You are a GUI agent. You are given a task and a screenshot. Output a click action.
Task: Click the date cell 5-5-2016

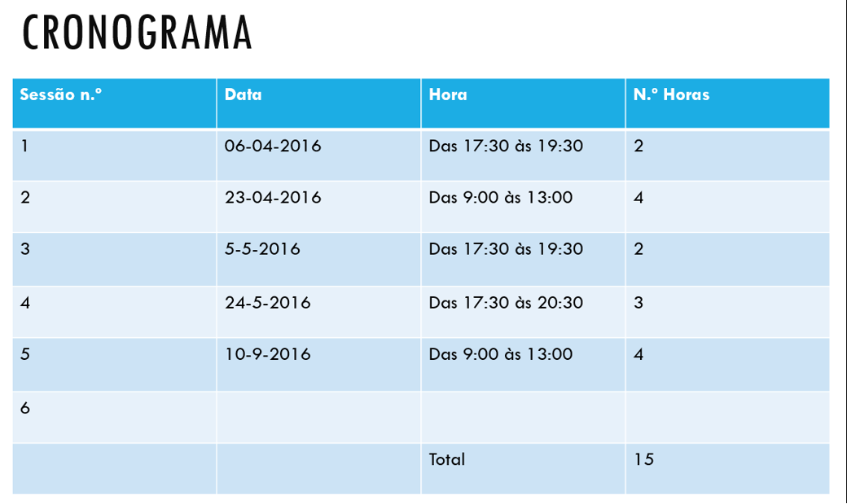pyautogui.click(x=318, y=259)
